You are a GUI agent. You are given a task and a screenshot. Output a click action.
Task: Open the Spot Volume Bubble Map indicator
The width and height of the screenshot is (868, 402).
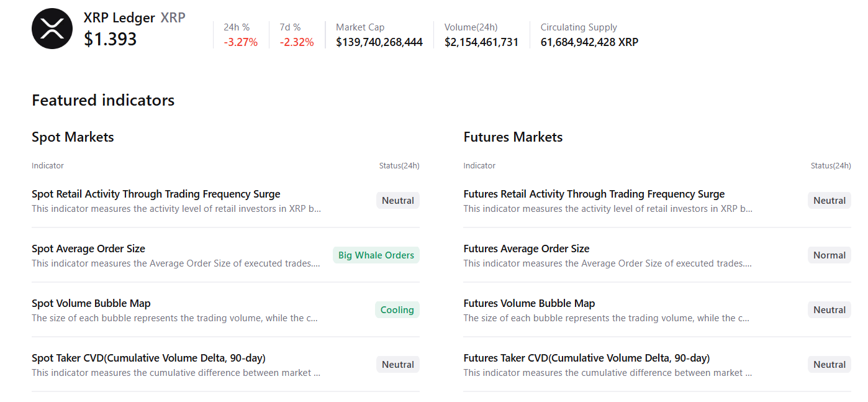(91, 303)
